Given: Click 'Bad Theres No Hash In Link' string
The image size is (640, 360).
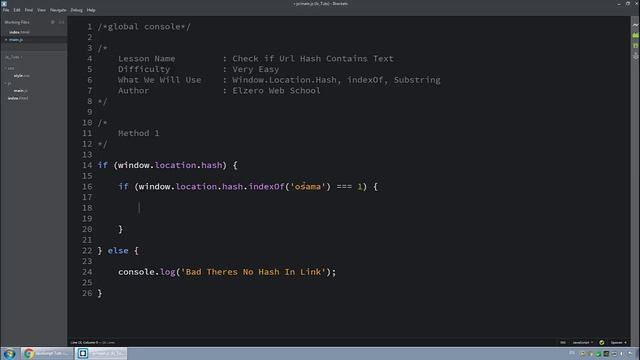Looking at the screenshot, I should click(x=253, y=272).
